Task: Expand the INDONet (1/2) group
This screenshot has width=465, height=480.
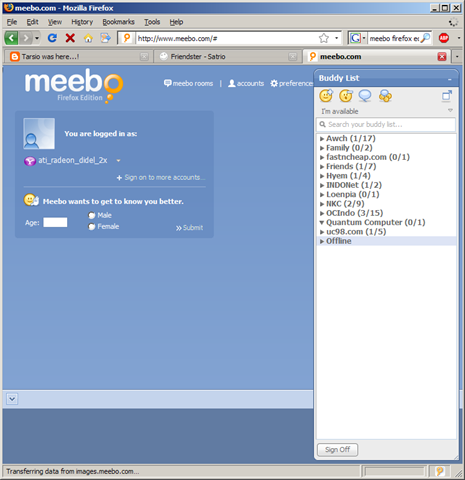Action: tap(322, 185)
